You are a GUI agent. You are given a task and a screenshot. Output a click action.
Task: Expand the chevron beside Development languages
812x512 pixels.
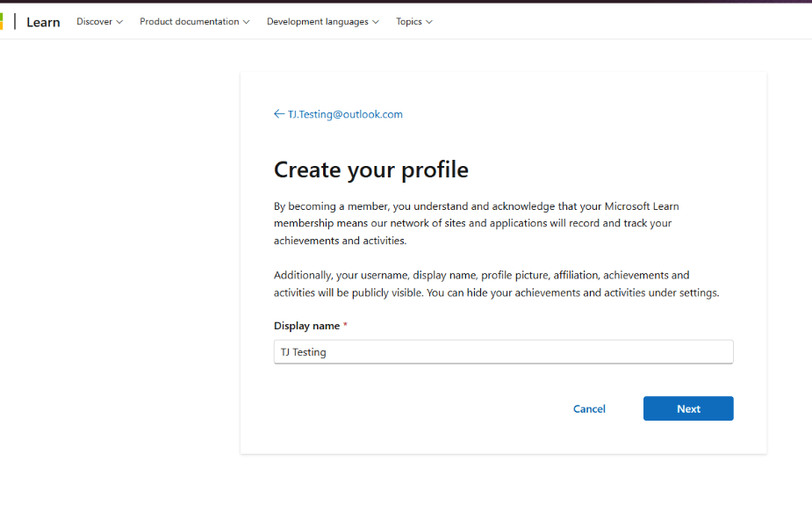point(376,22)
